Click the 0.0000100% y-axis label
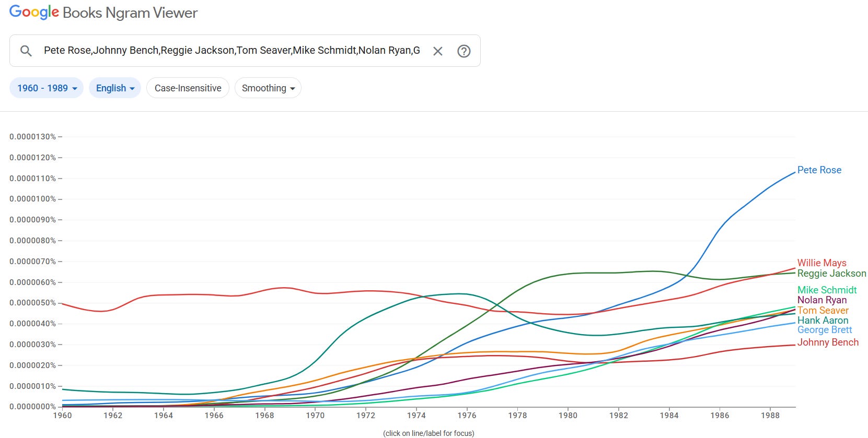Image resolution: width=868 pixels, height=438 pixels. (33, 199)
